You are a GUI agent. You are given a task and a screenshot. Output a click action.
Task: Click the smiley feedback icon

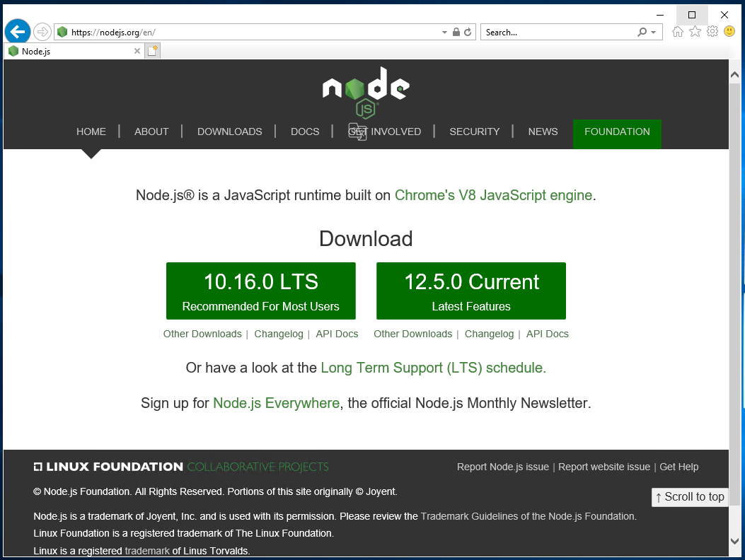tap(729, 32)
